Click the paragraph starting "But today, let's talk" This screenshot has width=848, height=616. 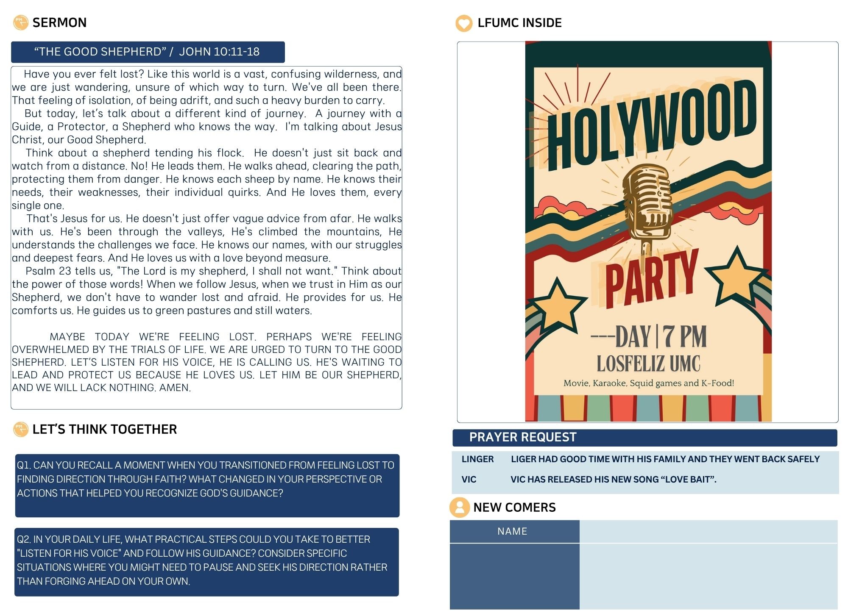(x=206, y=126)
